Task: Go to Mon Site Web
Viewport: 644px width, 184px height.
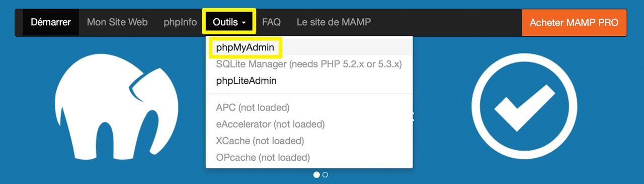Action: click(x=117, y=22)
